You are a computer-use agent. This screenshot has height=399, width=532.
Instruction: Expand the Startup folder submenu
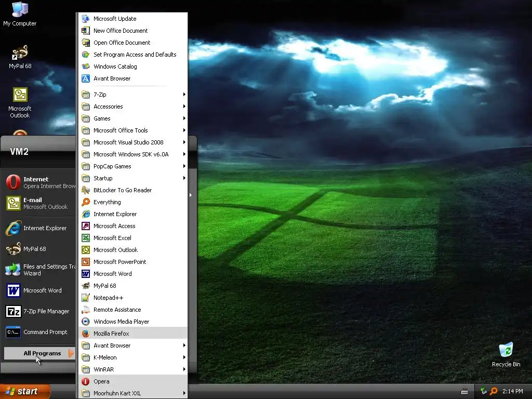(x=133, y=178)
